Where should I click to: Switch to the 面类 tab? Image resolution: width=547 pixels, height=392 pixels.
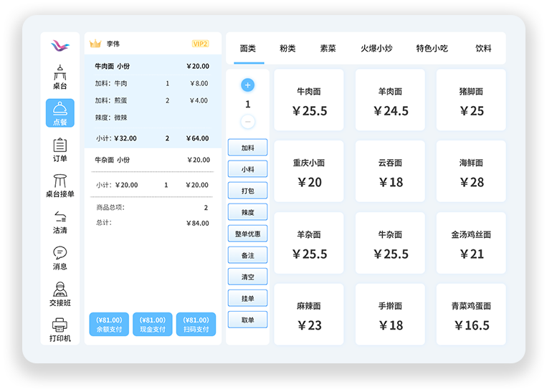[x=248, y=49]
